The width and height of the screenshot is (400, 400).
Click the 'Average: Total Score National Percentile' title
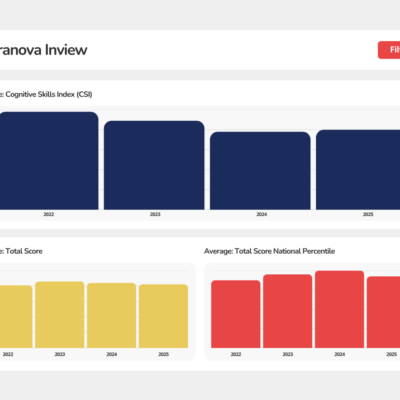pos(269,251)
